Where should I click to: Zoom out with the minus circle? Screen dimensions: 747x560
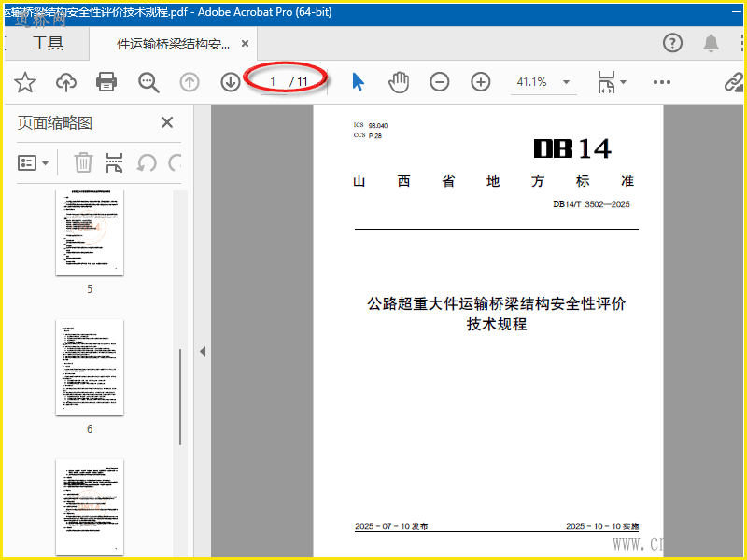point(439,82)
